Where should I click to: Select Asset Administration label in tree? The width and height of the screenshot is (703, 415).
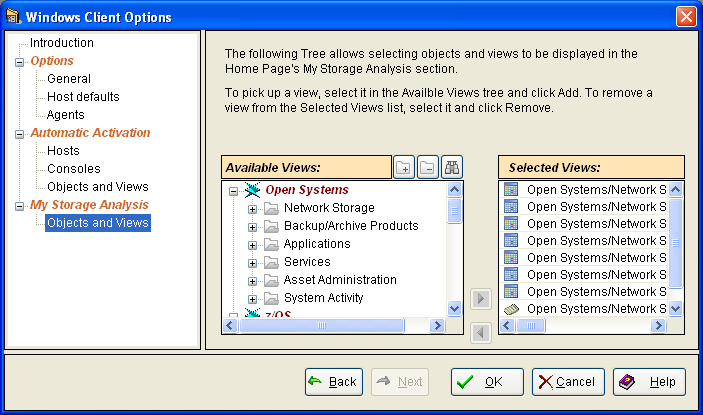pos(340,280)
